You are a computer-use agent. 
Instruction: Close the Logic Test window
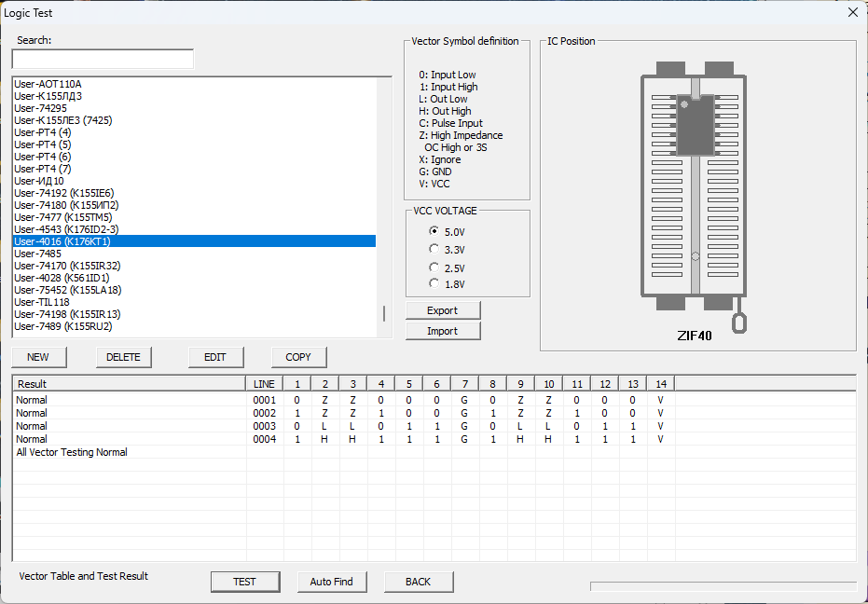pos(852,13)
